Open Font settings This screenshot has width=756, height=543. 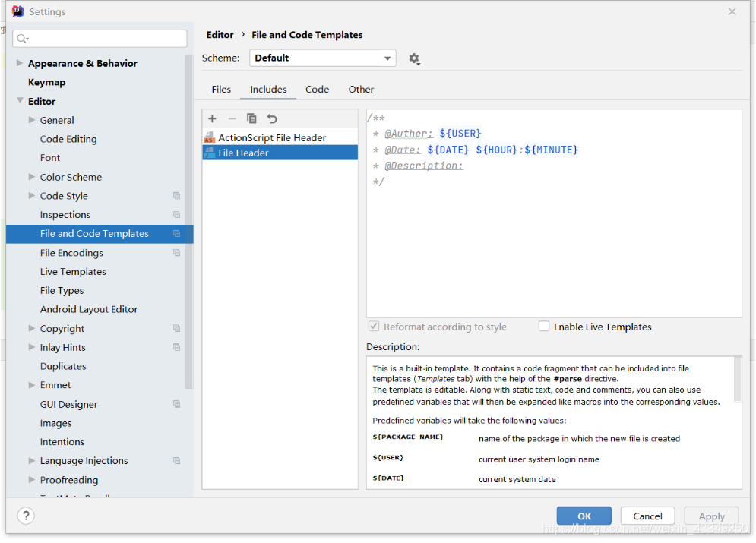coord(50,158)
